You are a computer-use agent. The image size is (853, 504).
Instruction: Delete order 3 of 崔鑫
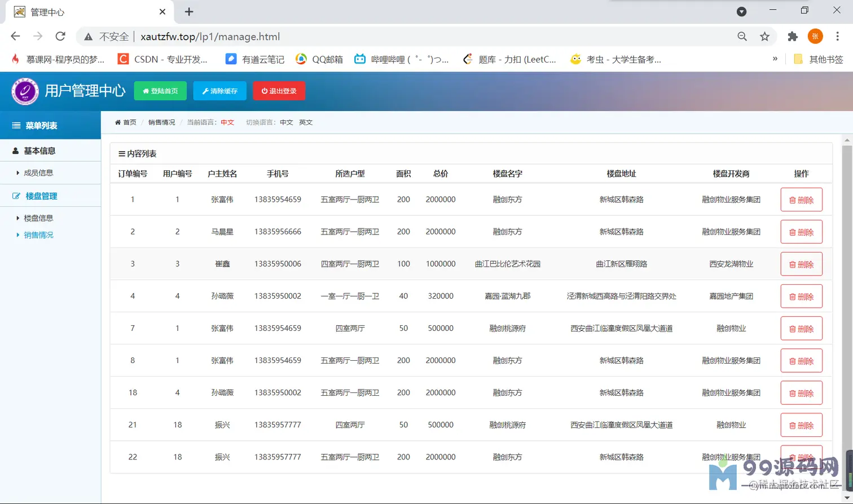click(x=801, y=264)
